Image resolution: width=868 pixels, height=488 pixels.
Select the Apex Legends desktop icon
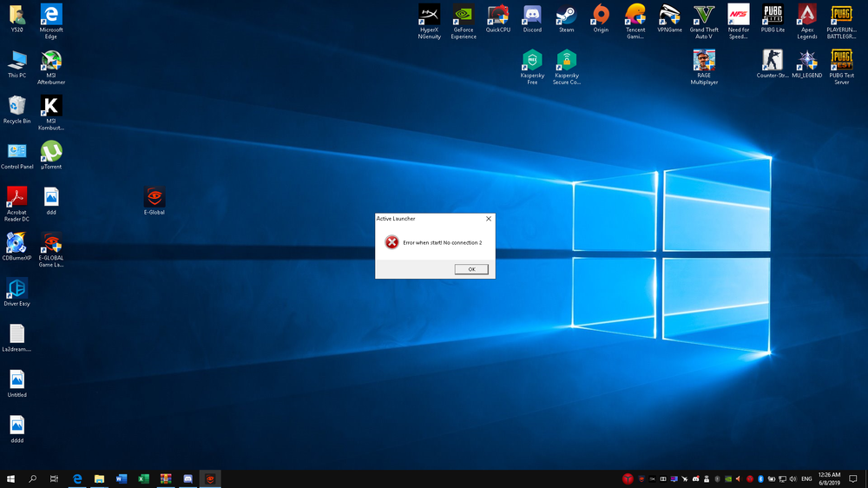(807, 16)
